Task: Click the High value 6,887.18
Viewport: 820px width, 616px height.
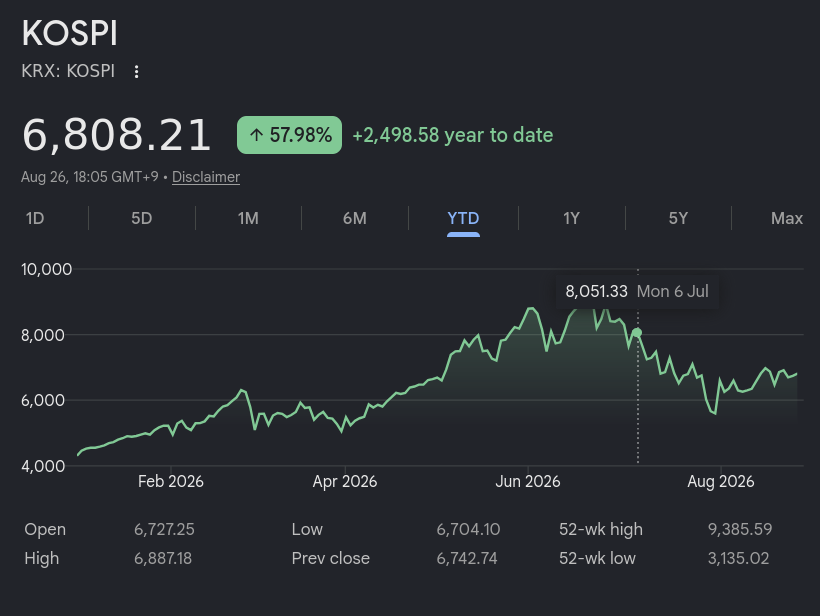Action: point(163,558)
